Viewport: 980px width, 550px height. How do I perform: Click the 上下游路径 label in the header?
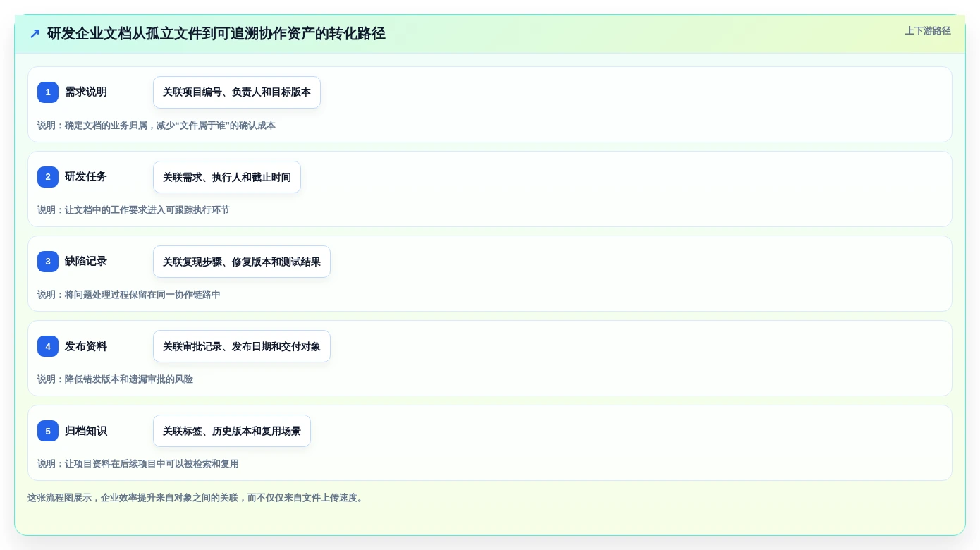[928, 31]
